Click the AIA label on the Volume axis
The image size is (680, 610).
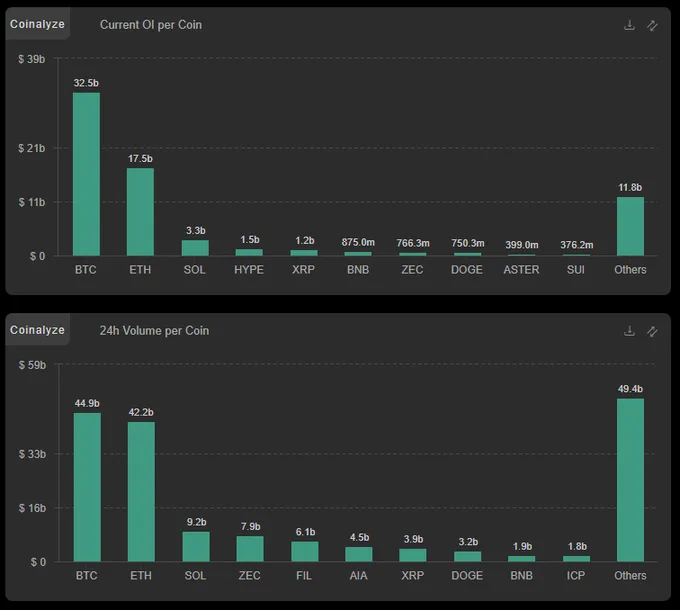click(x=359, y=576)
